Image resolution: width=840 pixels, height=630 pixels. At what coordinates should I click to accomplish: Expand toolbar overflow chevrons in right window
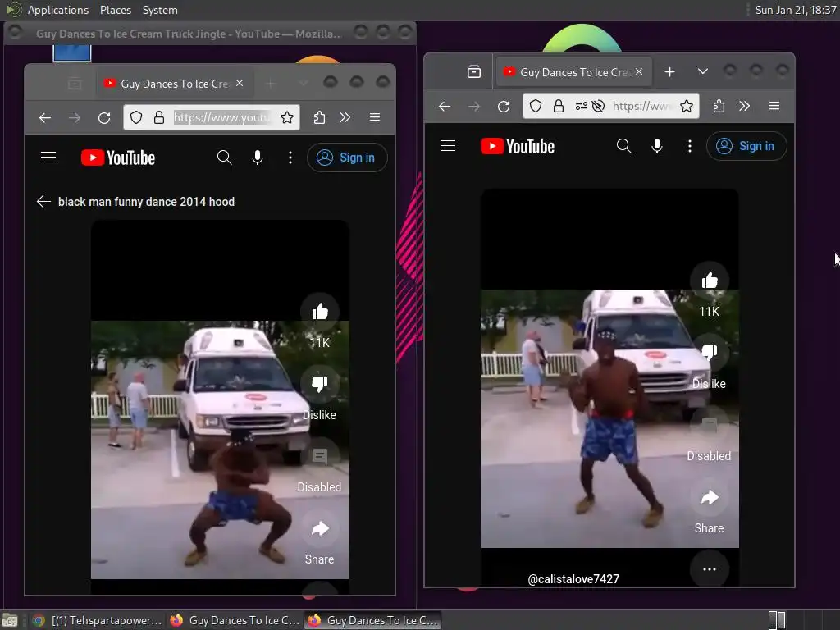coord(745,106)
